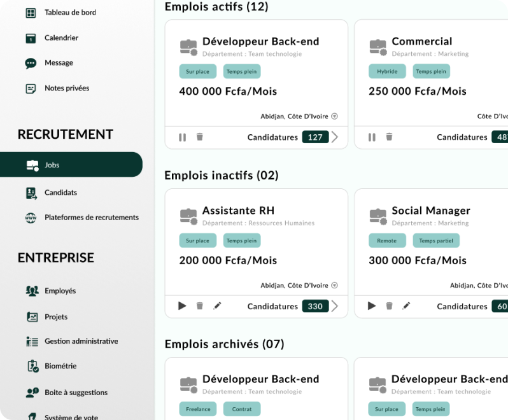Open Gestion administrative

click(81, 341)
